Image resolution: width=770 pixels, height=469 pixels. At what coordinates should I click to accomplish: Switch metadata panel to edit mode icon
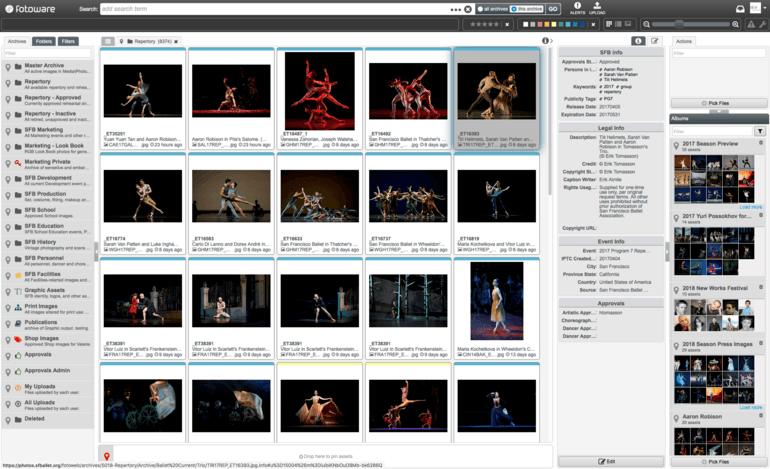[x=655, y=41]
